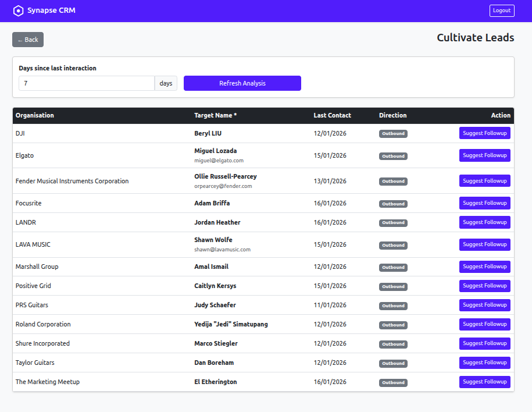This screenshot has width=532, height=412.
Task: Suggest Followup for Judy Schaefer at PRS Guitars
Action: pyautogui.click(x=484, y=305)
